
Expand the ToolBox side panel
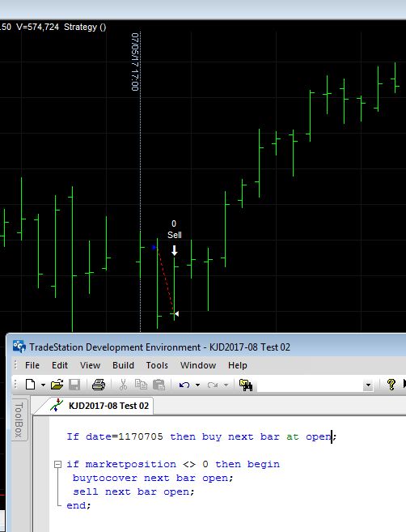pyautogui.click(x=19, y=419)
